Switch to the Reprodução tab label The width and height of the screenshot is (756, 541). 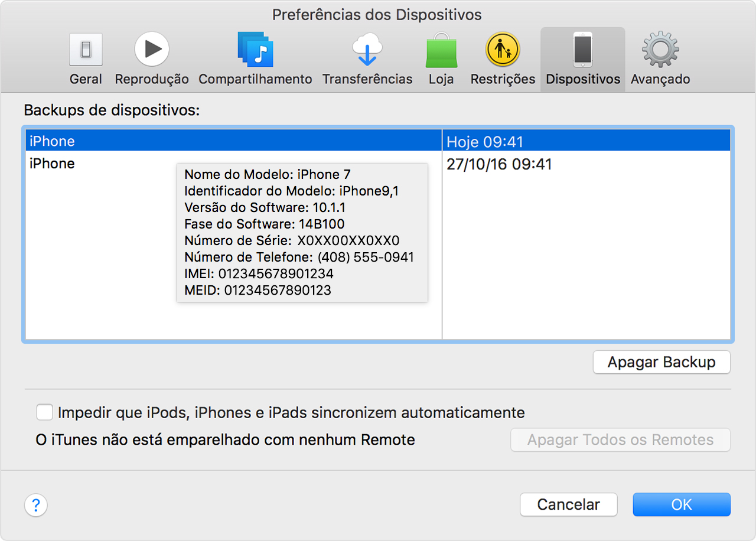(x=152, y=79)
